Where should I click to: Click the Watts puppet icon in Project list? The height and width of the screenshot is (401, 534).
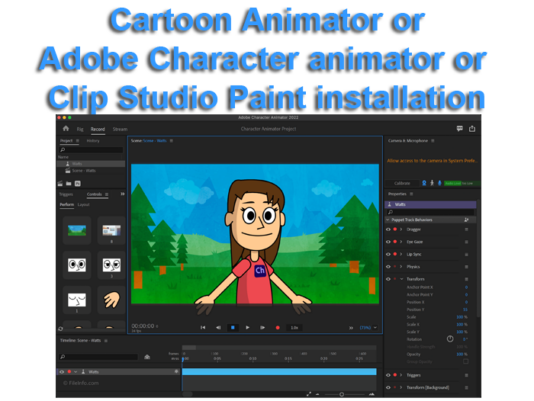click(67, 164)
